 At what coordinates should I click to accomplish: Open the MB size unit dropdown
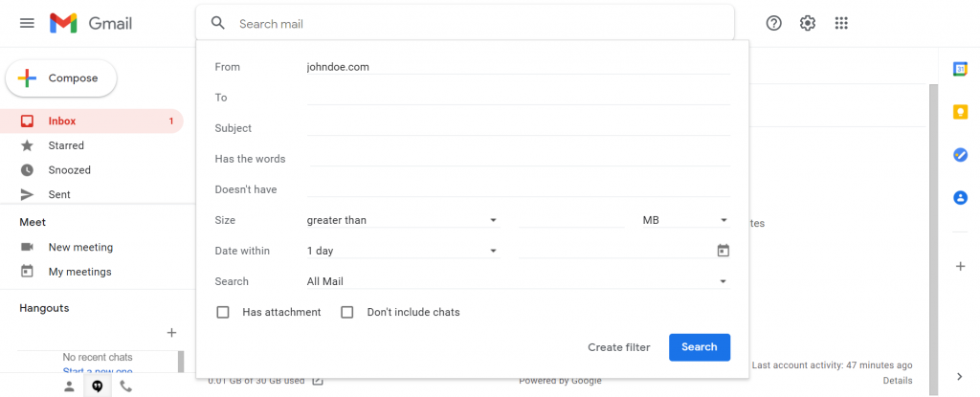[x=685, y=220]
